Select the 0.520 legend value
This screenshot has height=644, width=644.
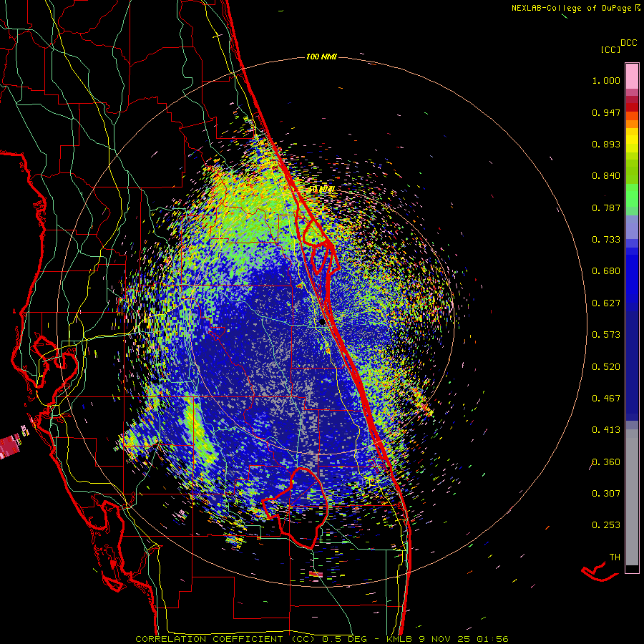coord(606,367)
